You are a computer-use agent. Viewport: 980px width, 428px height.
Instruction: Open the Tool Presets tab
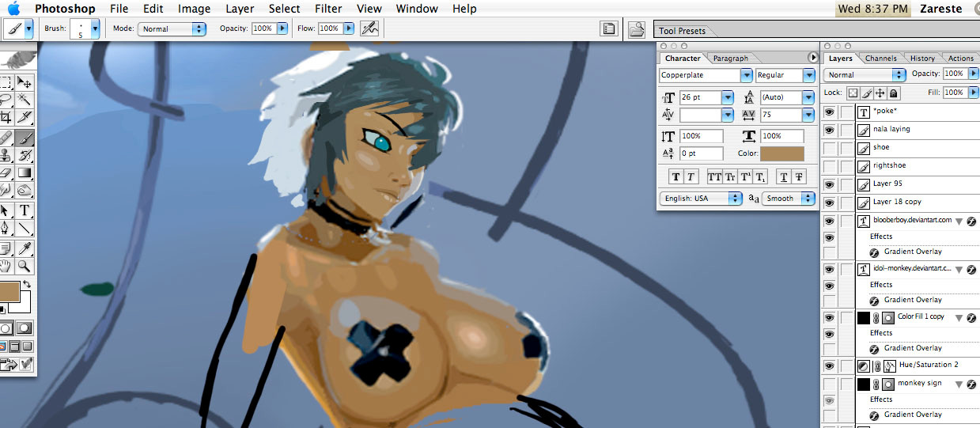tap(682, 31)
